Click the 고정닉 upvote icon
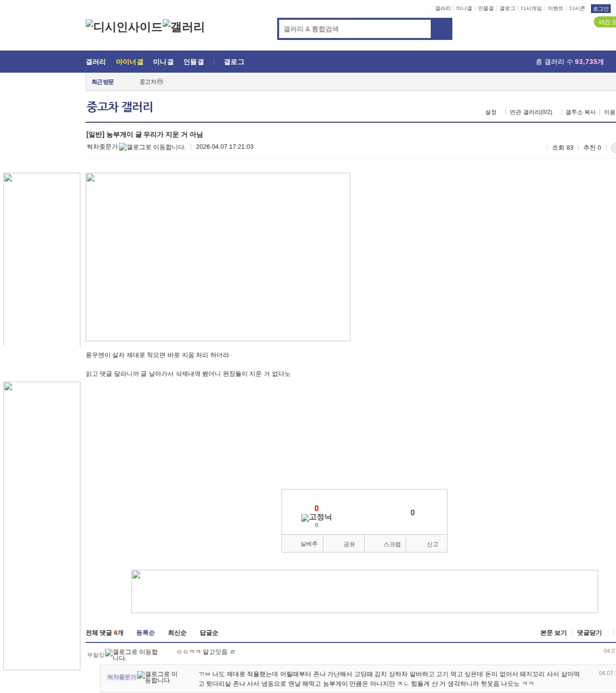 point(316,518)
